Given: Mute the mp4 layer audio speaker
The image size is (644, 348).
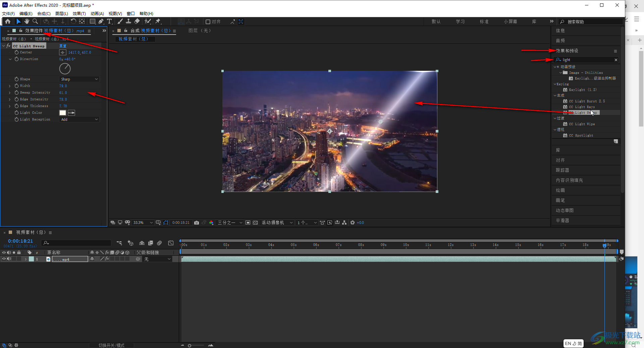Looking at the screenshot, I should tap(9, 259).
